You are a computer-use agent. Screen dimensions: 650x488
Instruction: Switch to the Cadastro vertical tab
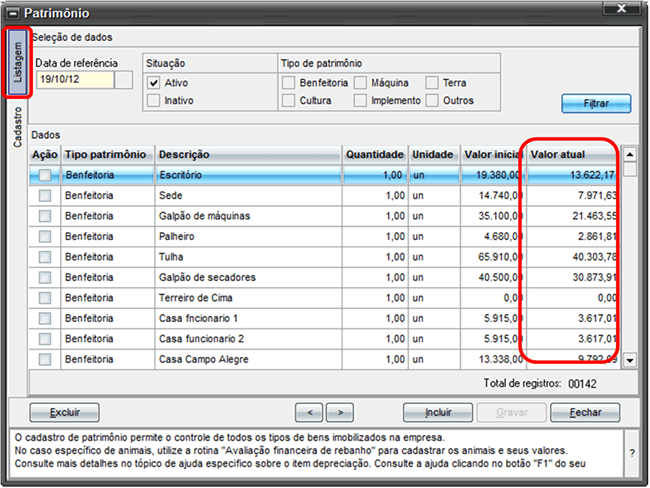coord(17,127)
